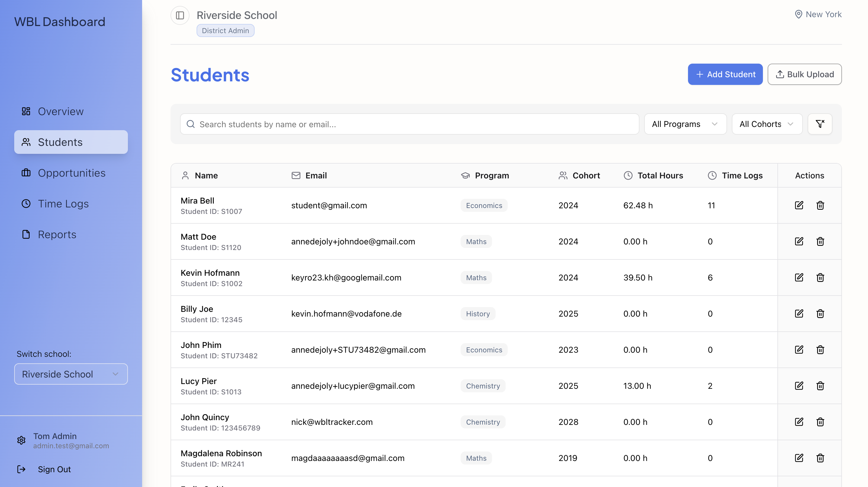Open the Switch school dropdown
The image size is (868, 487).
tap(71, 374)
